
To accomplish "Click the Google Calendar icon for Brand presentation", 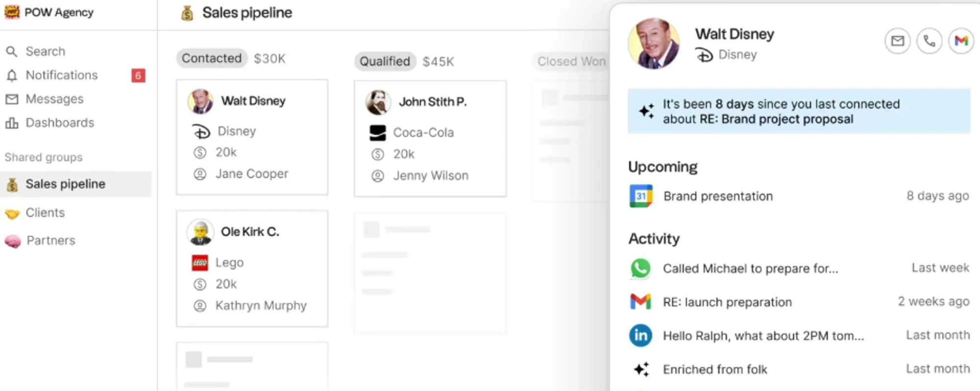I will point(641,196).
